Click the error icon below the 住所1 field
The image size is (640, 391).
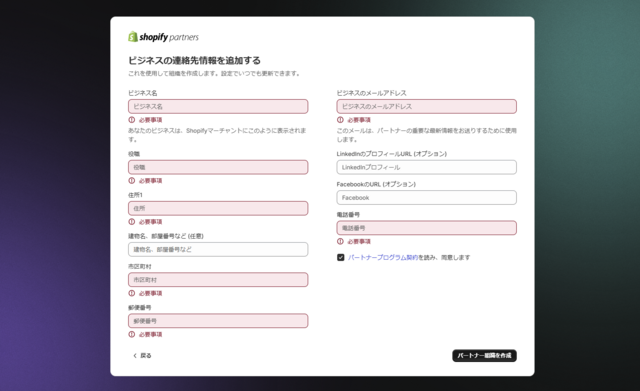point(131,222)
